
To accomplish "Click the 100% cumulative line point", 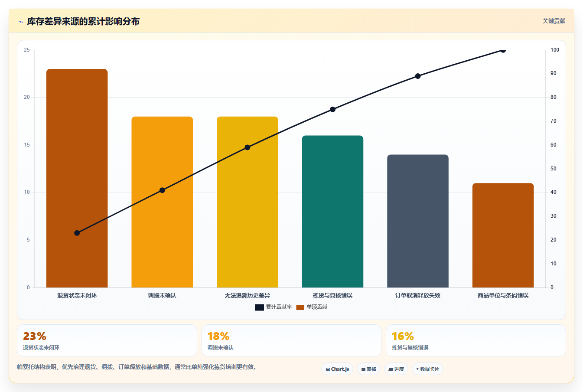I will pos(503,50).
